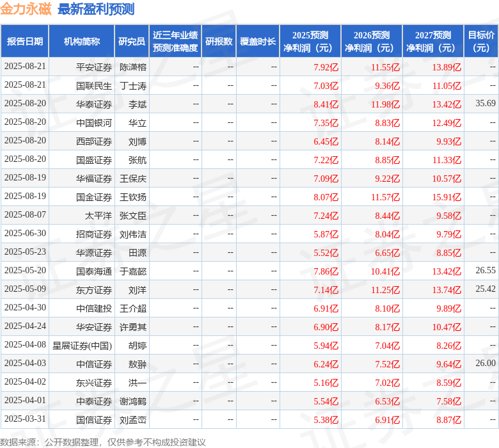Select institution 中信证券
The image size is (499, 448).
click(94, 364)
